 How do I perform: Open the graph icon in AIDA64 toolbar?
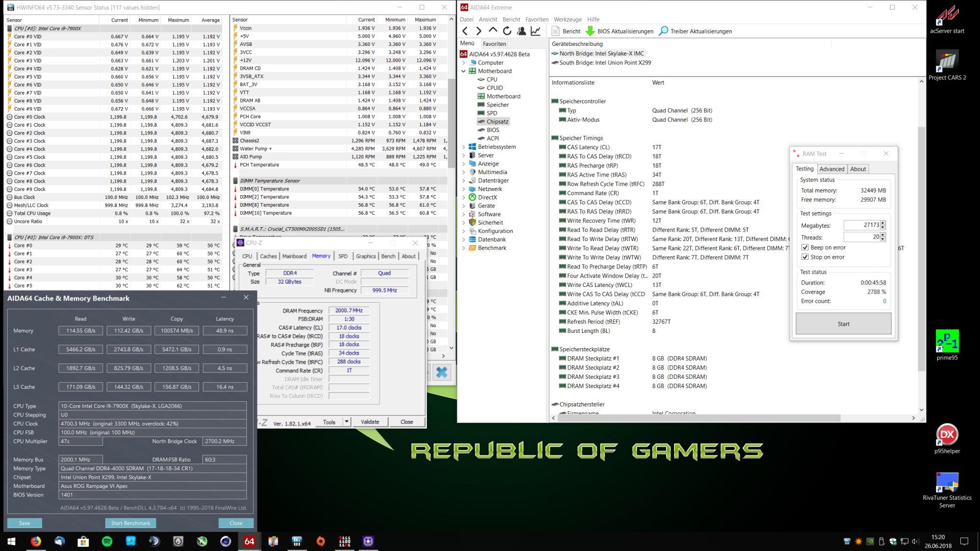pyautogui.click(x=535, y=31)
